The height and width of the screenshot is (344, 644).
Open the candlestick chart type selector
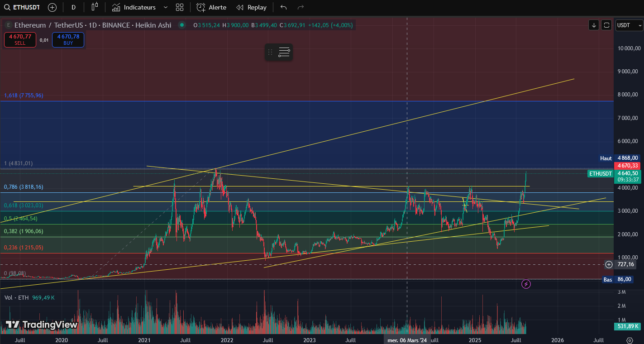coord(94,7)
